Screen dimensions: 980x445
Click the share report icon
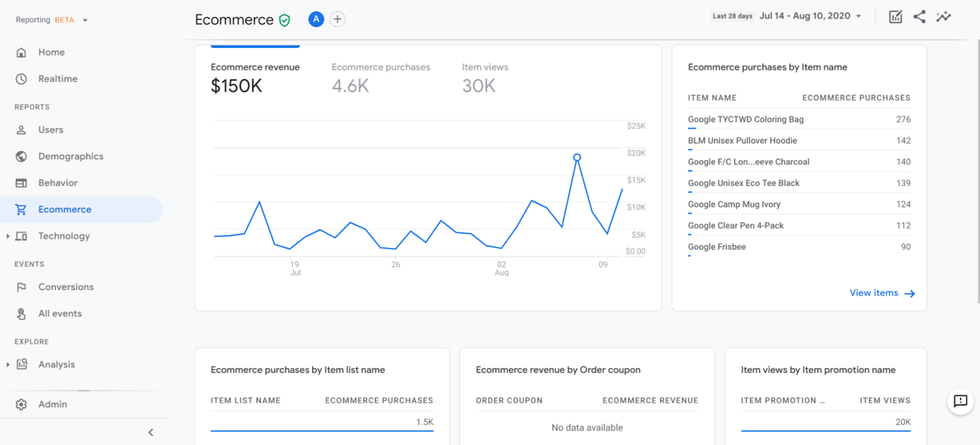coord(919,17)
